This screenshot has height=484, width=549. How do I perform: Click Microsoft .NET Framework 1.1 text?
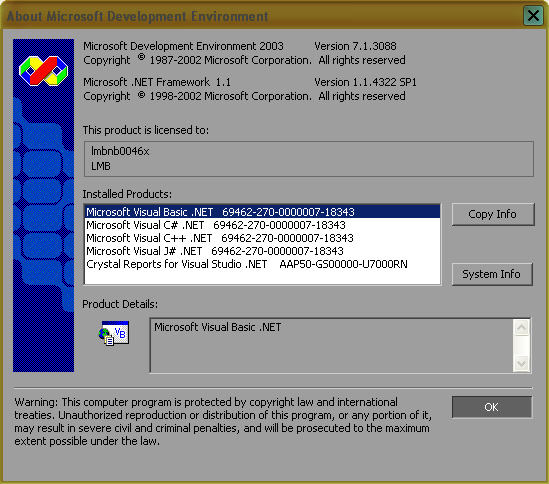(x=157, y=82)
